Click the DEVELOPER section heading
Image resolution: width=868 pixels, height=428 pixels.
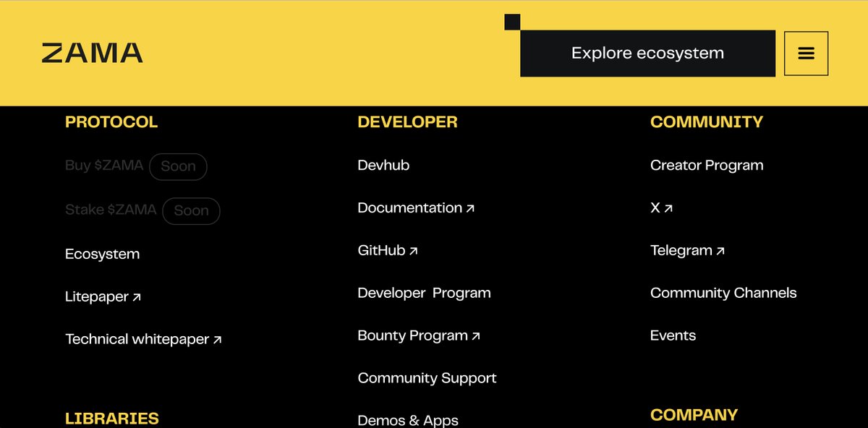(x=407, y=122)
